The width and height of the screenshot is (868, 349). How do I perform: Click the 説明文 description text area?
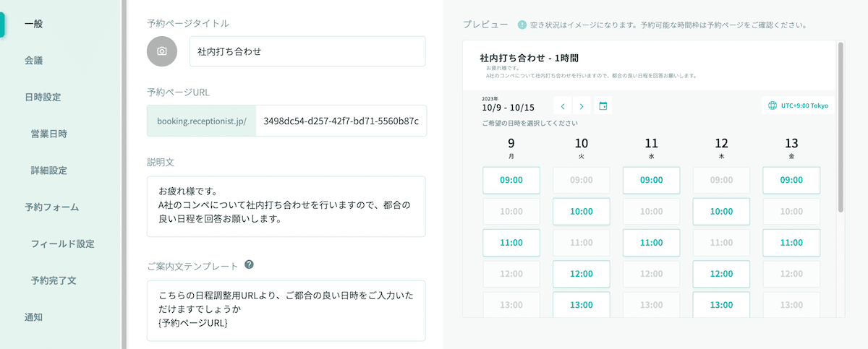pyautogui.click(x=286, y=206)
